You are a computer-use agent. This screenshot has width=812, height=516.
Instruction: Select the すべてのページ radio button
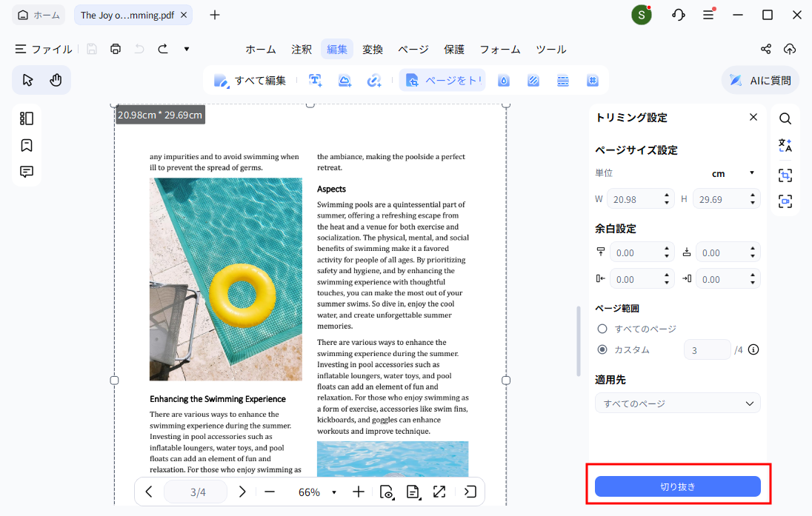(602, 329)
